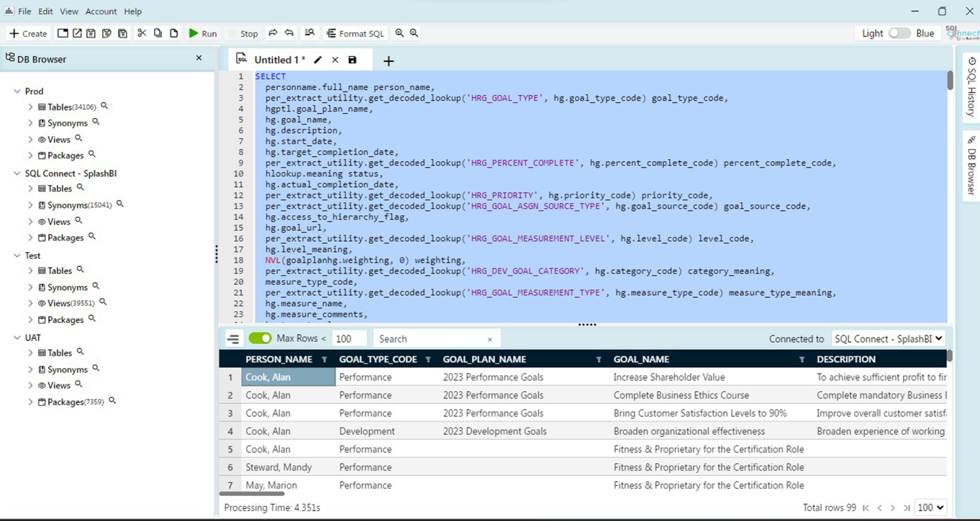Open the results grid hamburger menu
Image resolution: width=980 pixels, height=521 pixels.
pos(234,339)
